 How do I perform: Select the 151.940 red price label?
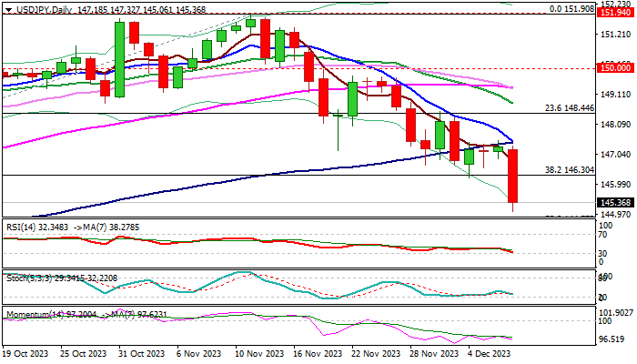615,12
